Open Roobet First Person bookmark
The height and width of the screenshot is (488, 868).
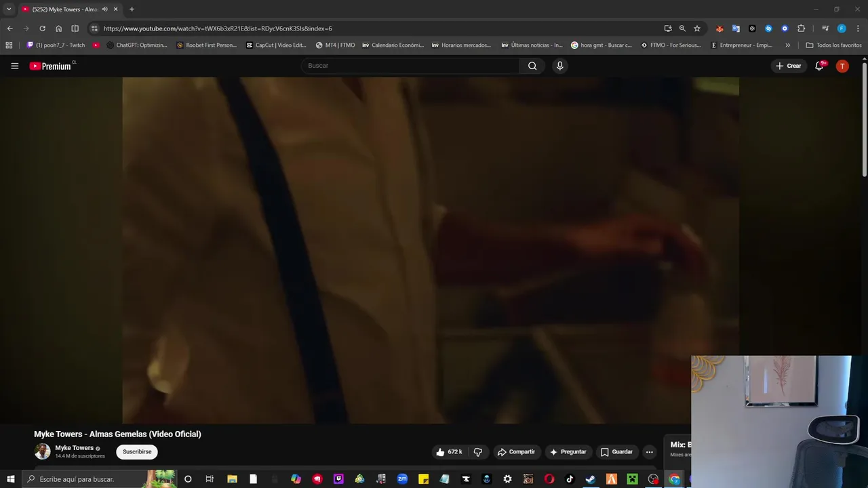coord(207,45)
